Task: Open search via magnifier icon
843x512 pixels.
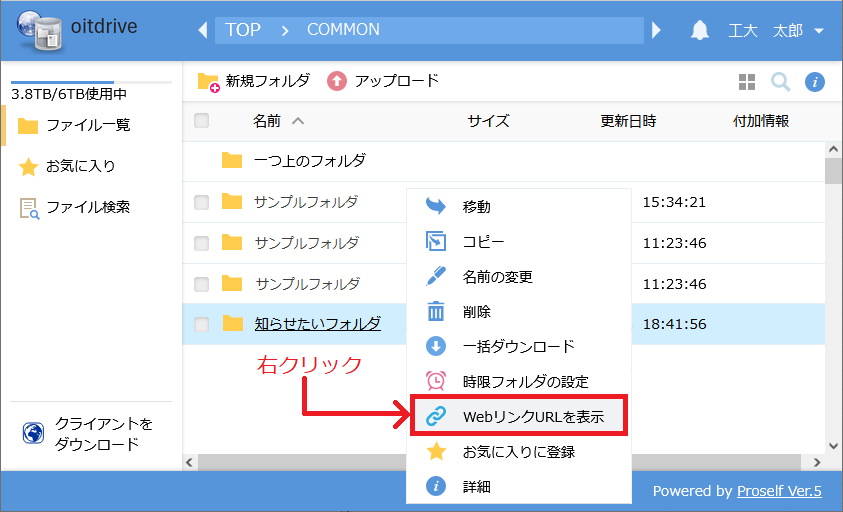Action: 780,82
